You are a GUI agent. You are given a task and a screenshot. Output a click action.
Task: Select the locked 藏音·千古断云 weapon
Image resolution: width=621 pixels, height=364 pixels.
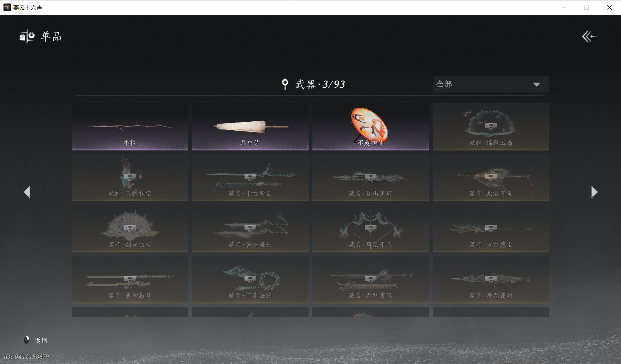(250, 178)
